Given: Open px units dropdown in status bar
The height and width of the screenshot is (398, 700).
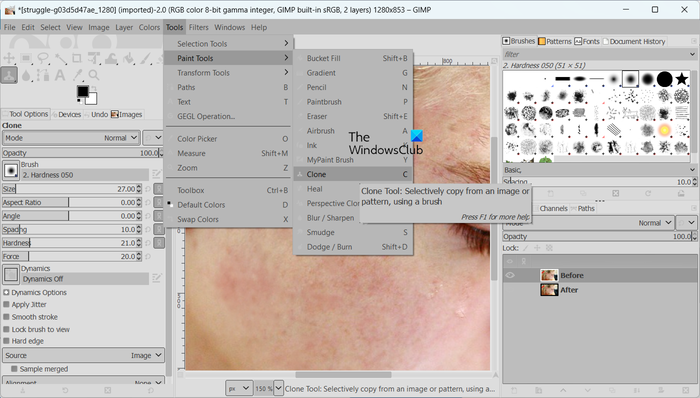Looking at the screenshot, I should click(239, 388).
